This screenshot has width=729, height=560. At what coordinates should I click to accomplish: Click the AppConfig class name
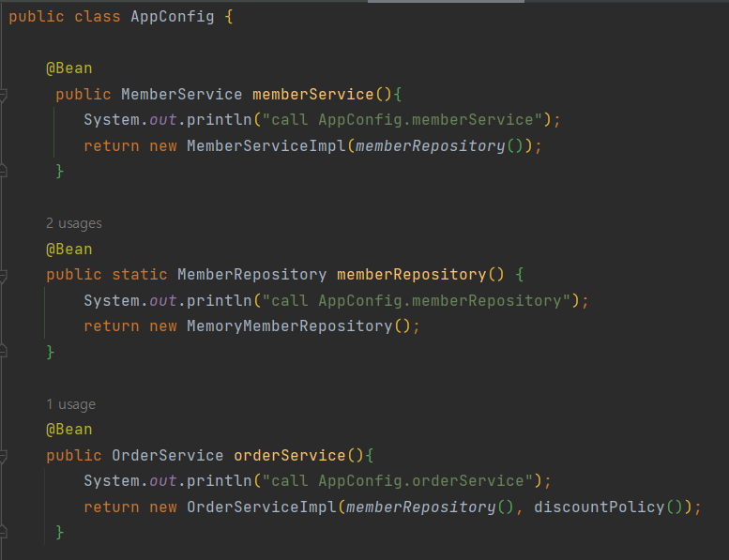pyautogui.click(x=173, y=17)
